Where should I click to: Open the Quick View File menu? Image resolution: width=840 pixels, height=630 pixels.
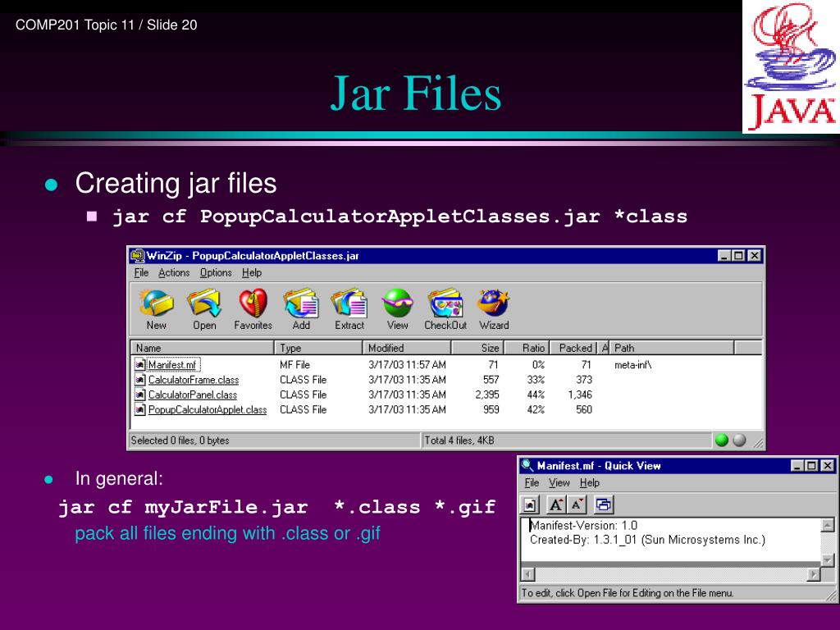(532, 482)
